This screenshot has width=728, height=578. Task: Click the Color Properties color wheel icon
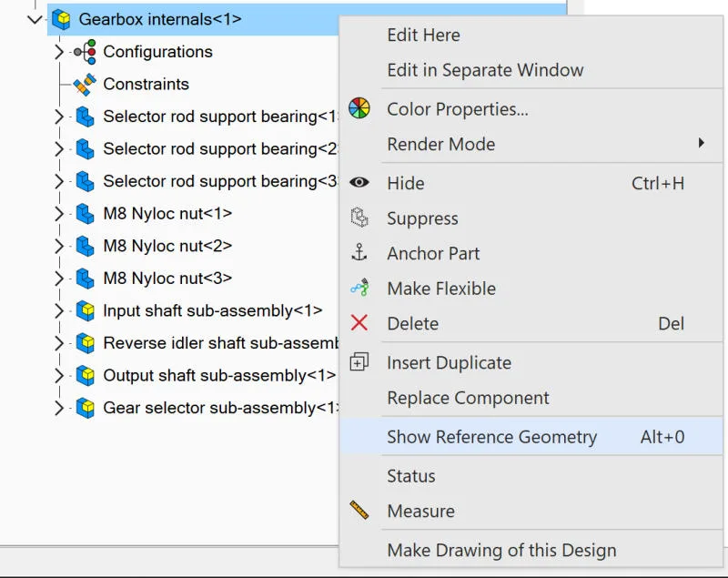(359, 108)
